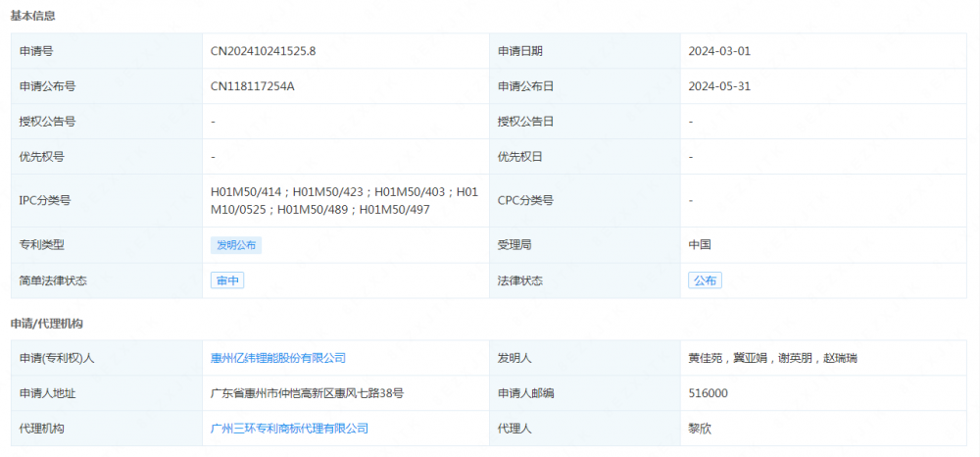
Task: Click the 基本信息 section heading
Action: pyautogui.click(x=33, y=17)
